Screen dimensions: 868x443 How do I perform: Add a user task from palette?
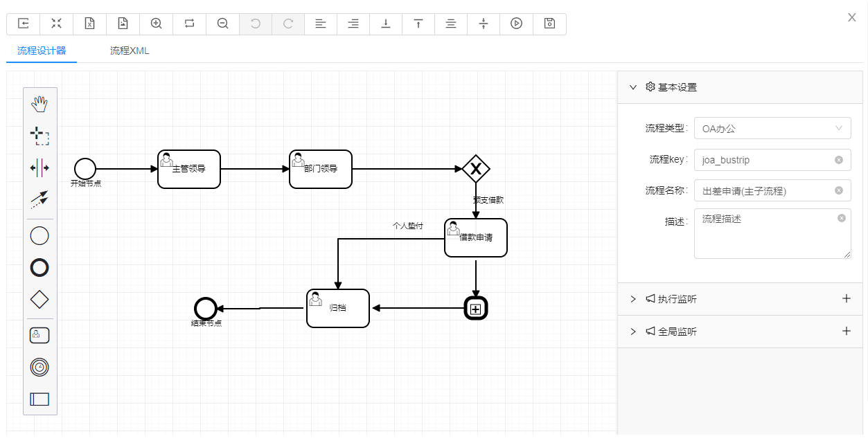(40, 335)
